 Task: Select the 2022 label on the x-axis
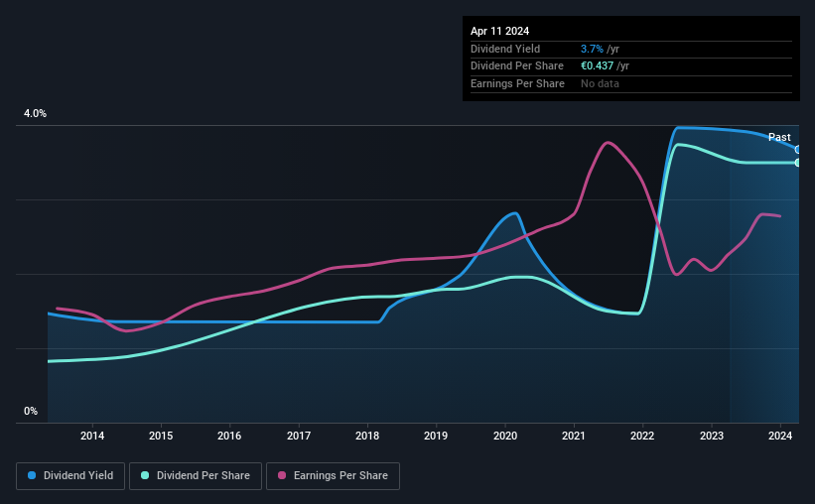coord(642,436)
